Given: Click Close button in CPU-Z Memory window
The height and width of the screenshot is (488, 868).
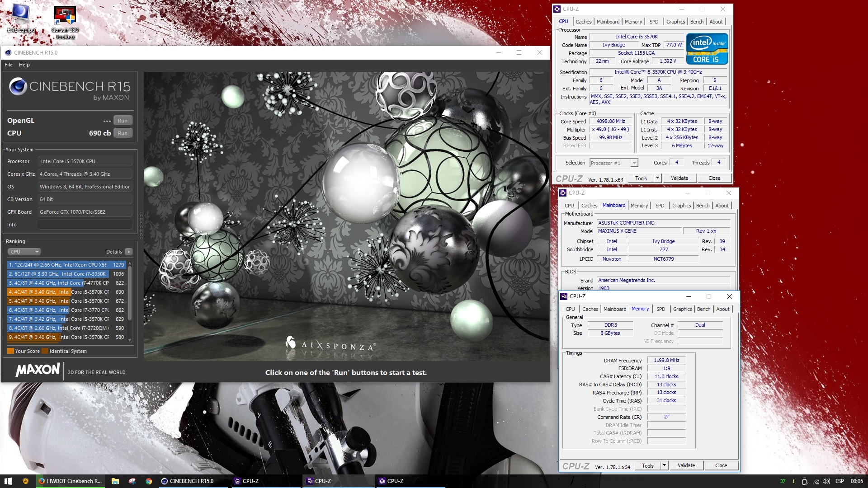Looking at the screenshot, I should click(721, 465).
